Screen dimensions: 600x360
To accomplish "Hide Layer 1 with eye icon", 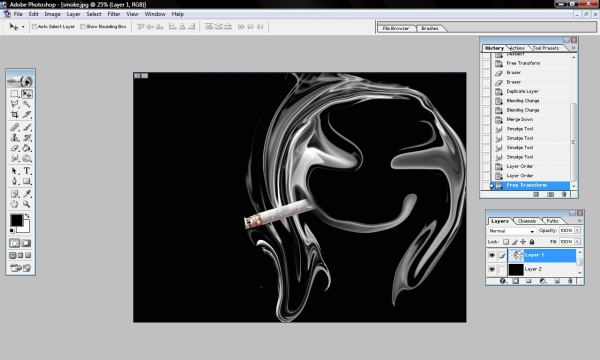I will (x=492, y=255).
